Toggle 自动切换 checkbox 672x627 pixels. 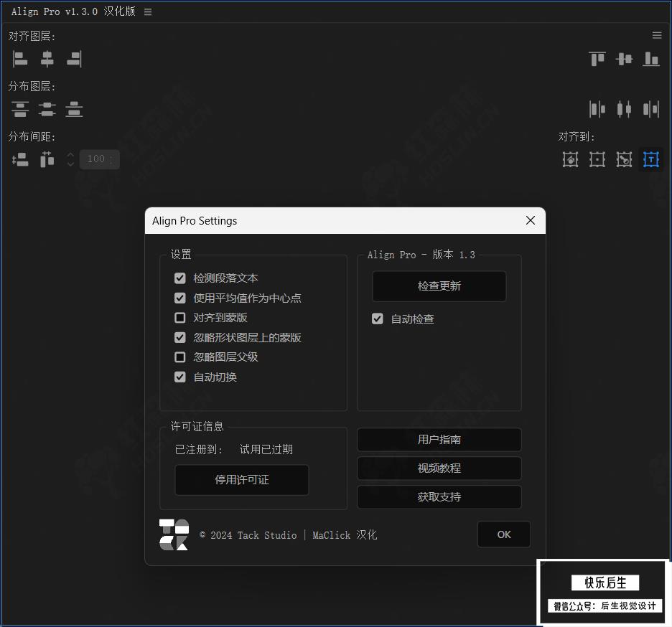point(180,377)
